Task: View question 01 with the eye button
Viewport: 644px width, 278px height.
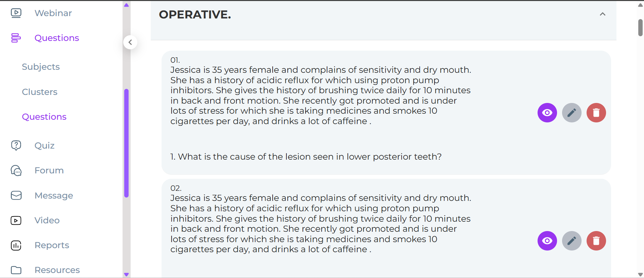Action: [x=547, y=113]
